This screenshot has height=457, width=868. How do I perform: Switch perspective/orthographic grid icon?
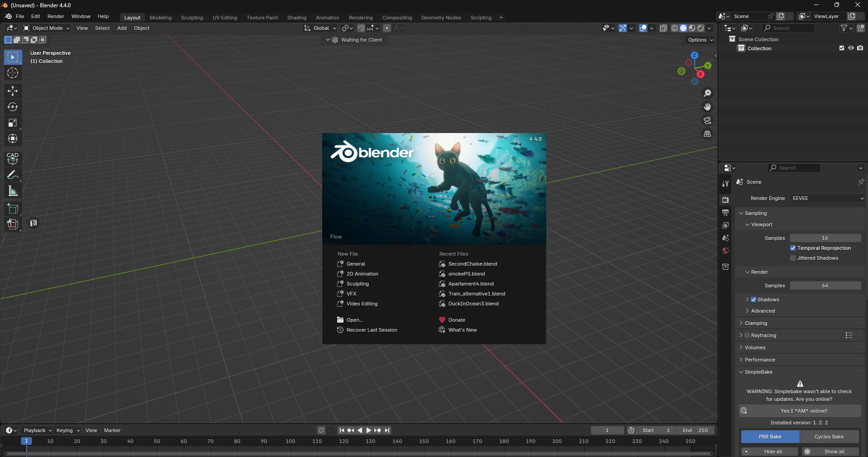[707, 134]
